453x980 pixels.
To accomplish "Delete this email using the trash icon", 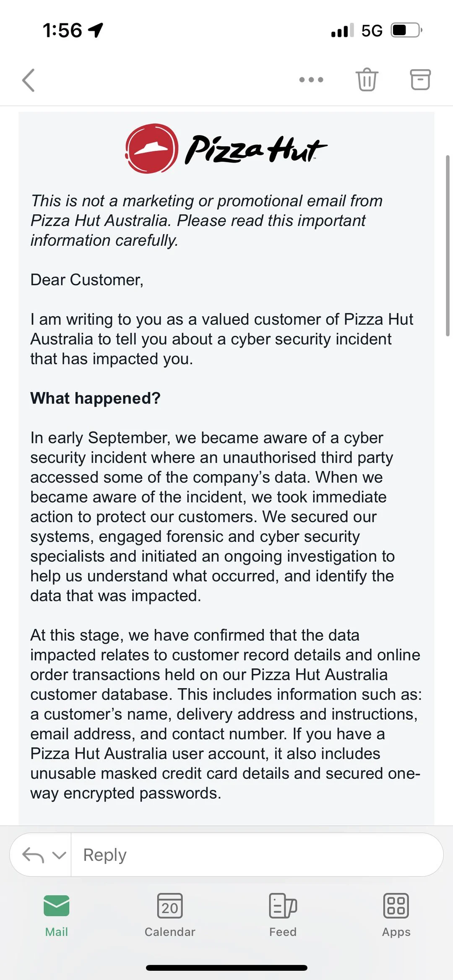I will (367, 79).
